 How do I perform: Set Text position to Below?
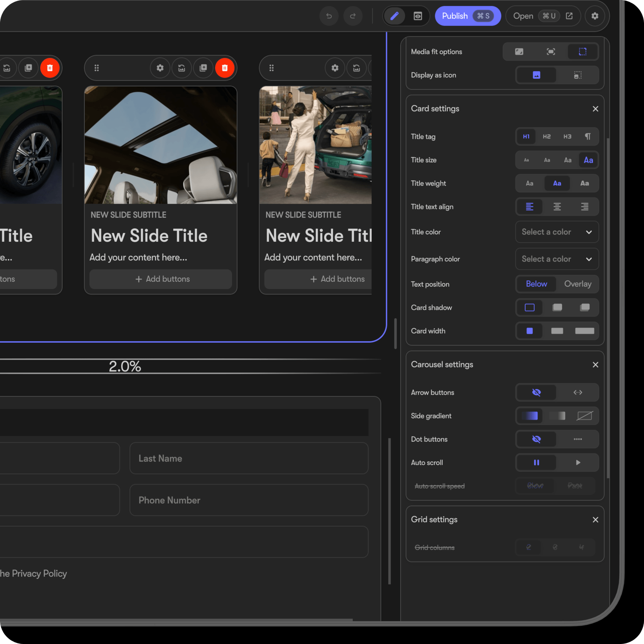click(x=536, y=284)
